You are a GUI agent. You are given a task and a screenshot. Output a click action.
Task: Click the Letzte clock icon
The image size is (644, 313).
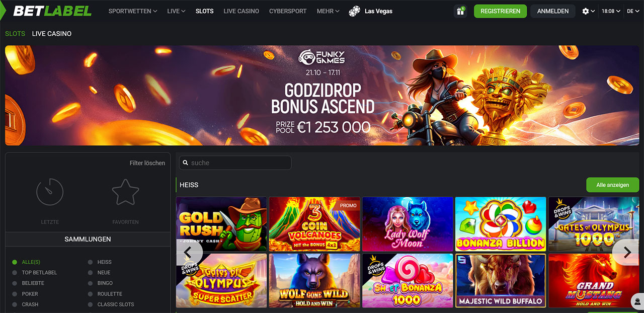[x=50, y=192]
